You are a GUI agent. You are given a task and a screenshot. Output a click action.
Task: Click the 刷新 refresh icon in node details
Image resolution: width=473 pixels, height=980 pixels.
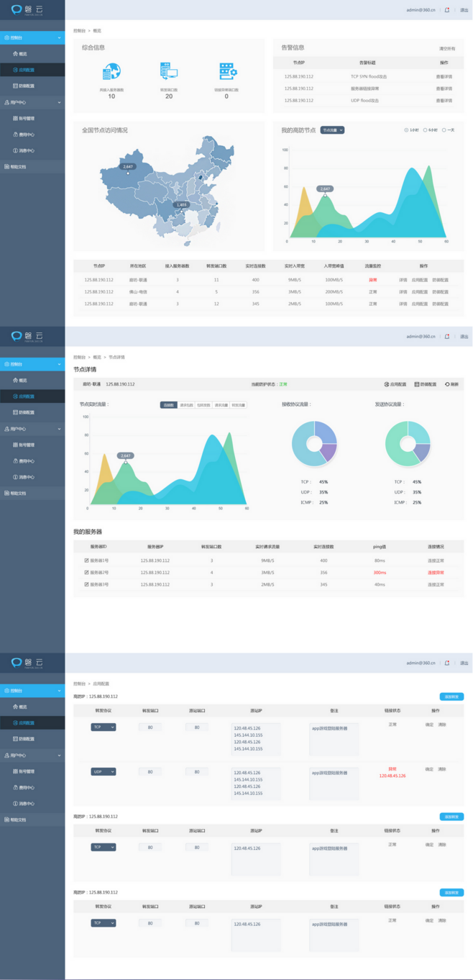pos(447,384)
